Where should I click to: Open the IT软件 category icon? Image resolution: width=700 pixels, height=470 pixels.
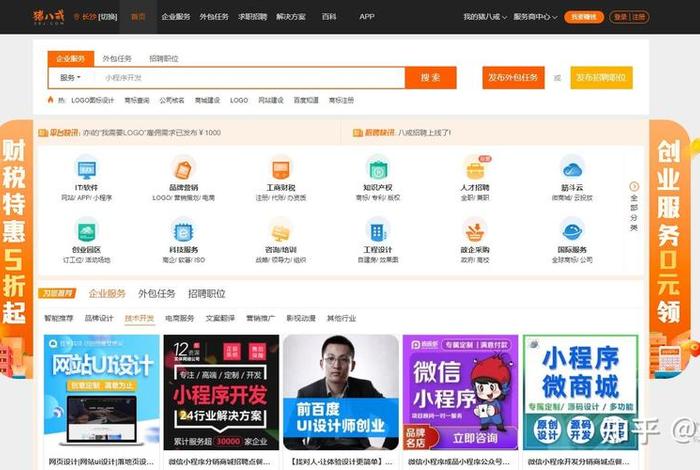pos(87,169)
